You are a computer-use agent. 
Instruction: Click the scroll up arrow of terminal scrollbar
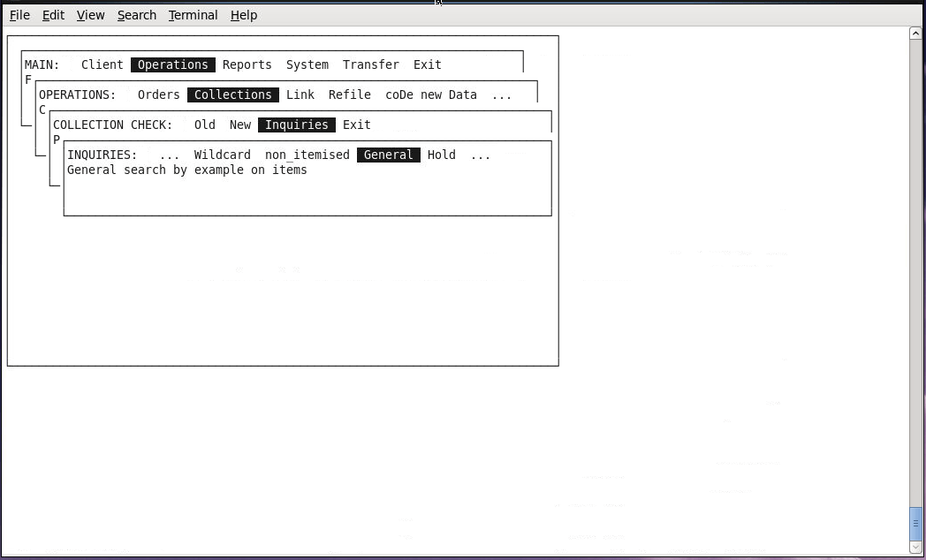pos(915,34)
